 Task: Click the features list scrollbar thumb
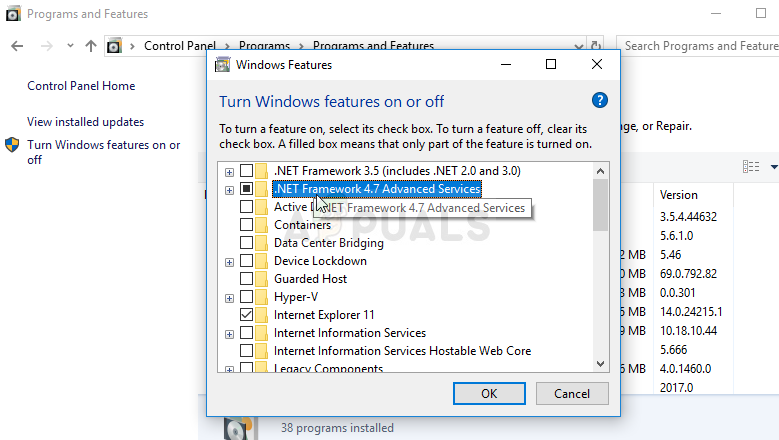point(600,205)
